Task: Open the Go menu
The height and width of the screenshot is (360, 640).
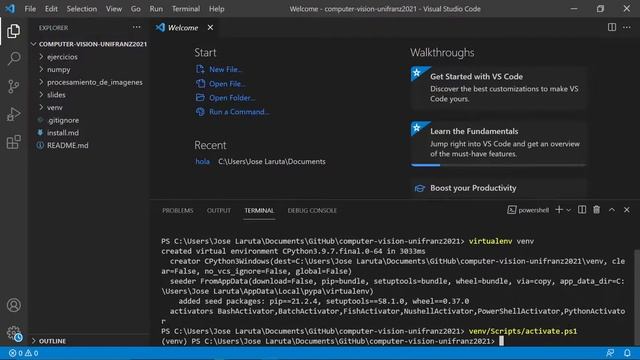Action: 136,9
